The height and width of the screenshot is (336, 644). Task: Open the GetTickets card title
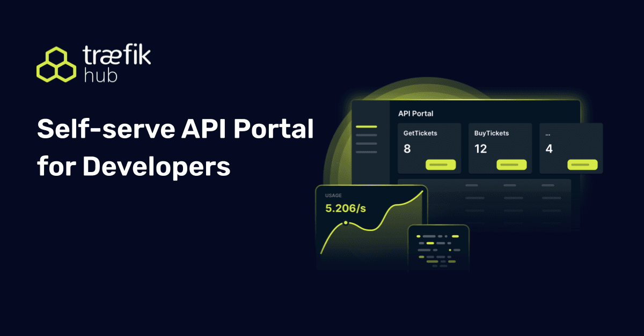(420, 133)
